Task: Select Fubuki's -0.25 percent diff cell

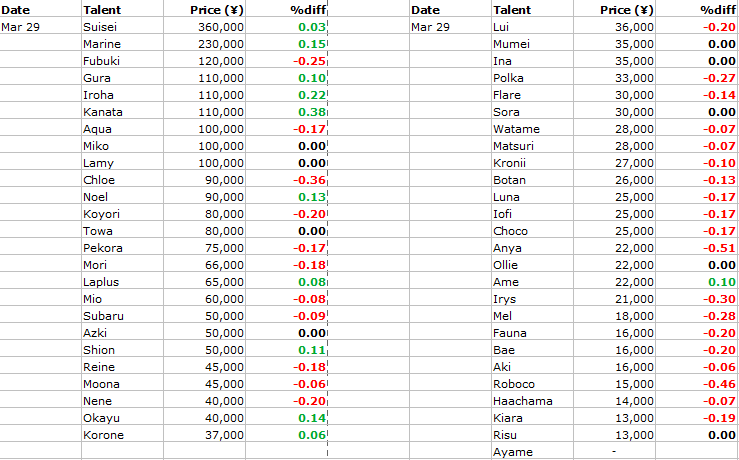Action: 287,61
